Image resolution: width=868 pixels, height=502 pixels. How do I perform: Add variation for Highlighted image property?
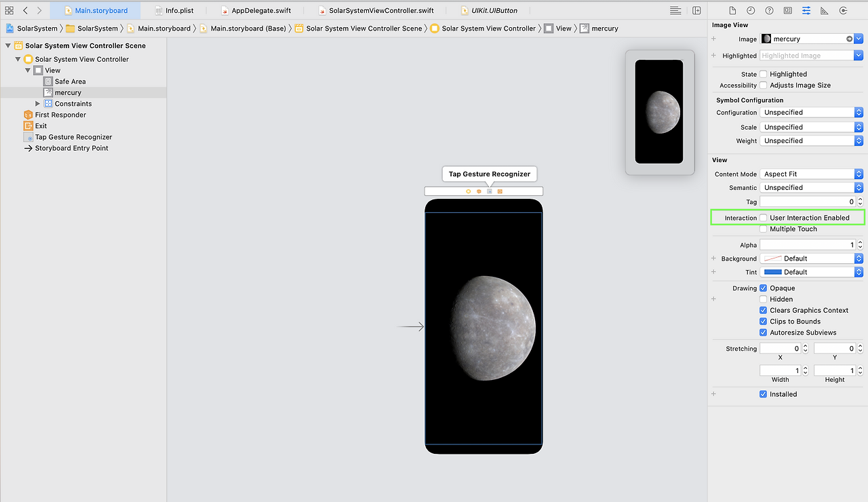coord(713,56)
